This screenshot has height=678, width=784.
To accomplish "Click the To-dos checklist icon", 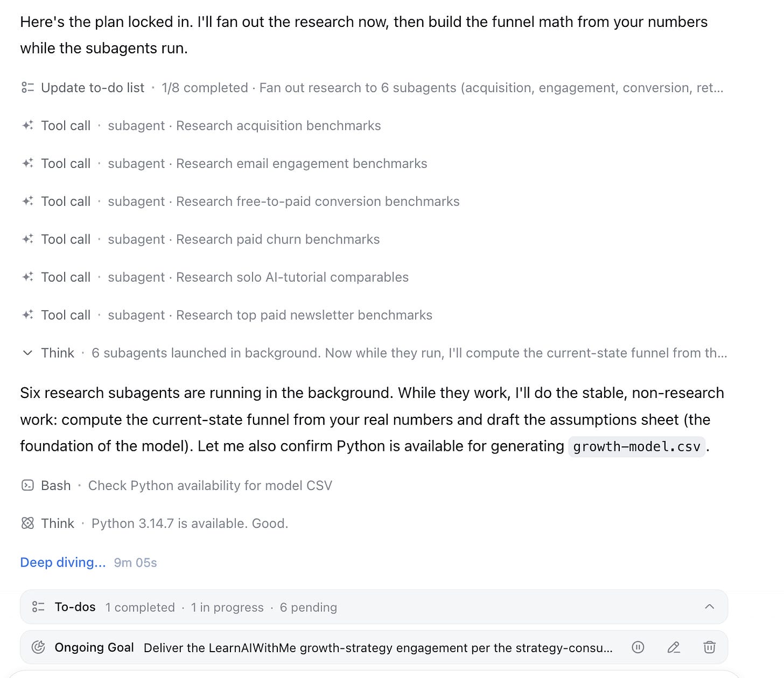I will click(x=38, y=607).
